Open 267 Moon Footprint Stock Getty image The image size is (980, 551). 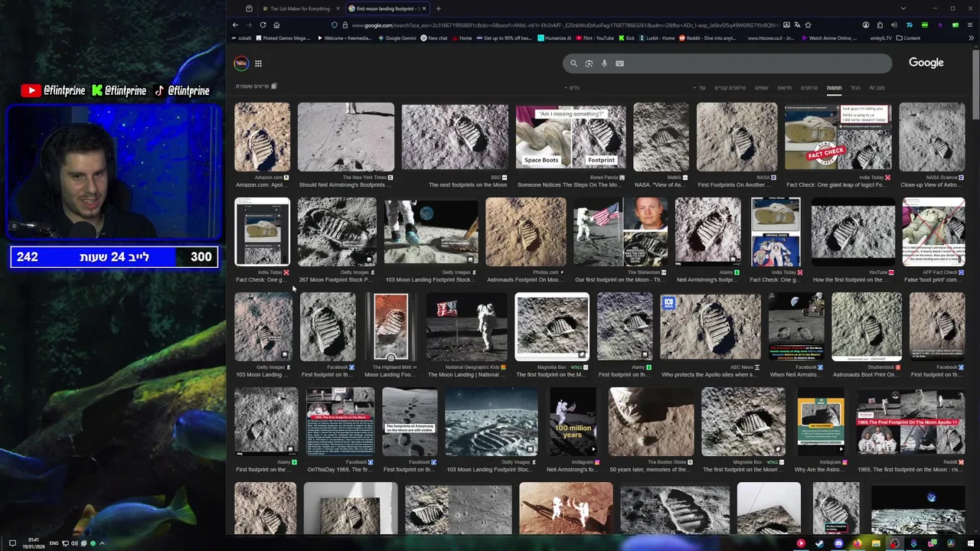tap(337, 231)
